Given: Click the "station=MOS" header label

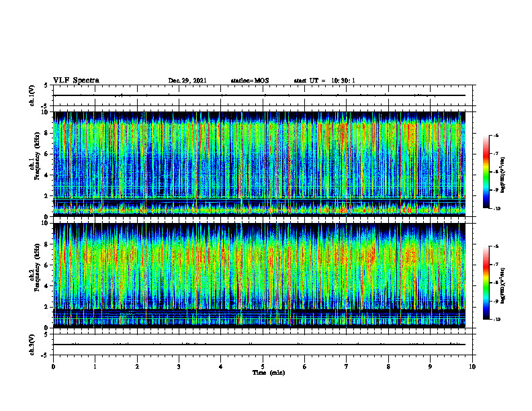Looking at the screenshot, I should [250, 81].
